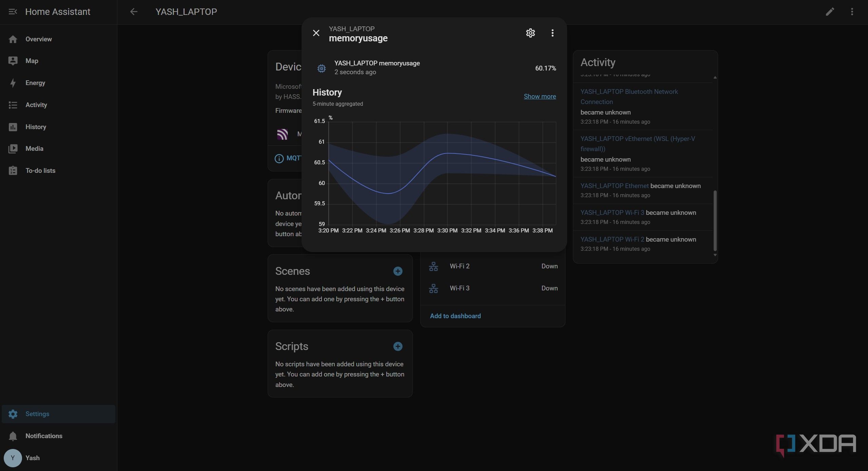Click the MQTT info icon
Viewport: 868px width, 471px height.
click(279, 159)
